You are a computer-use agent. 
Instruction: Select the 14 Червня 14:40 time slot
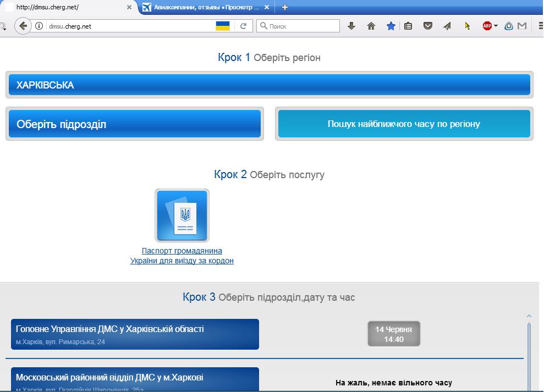(394, 334)
